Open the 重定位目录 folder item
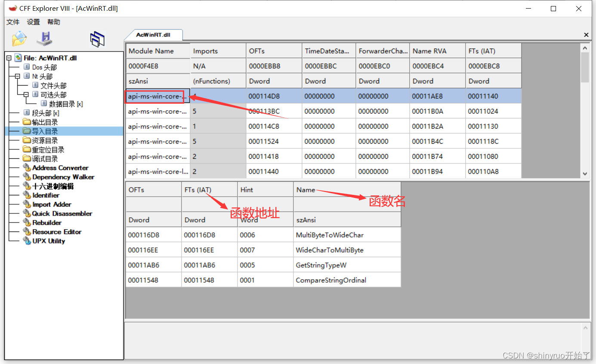Screen dimensions: 596x364 coord(48,150)
